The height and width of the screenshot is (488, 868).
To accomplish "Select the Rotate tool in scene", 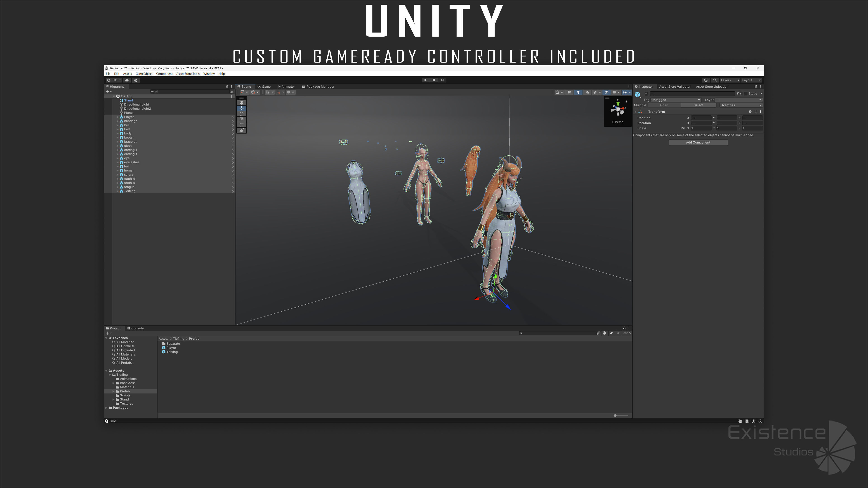I will click(241, 114).
